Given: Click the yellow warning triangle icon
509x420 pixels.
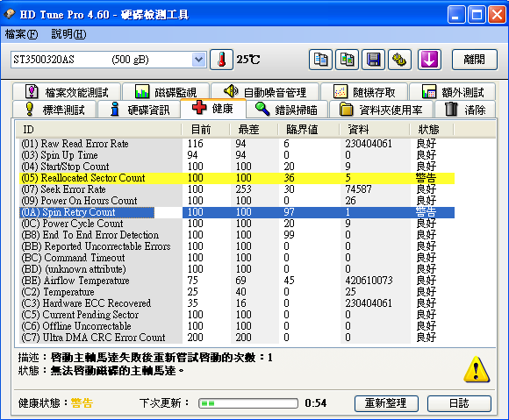Looking at the screenshot, I should coord(477,369).
